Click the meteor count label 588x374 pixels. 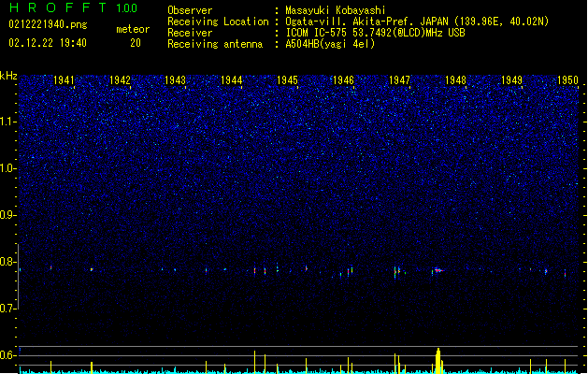click(x=133, y=29)
